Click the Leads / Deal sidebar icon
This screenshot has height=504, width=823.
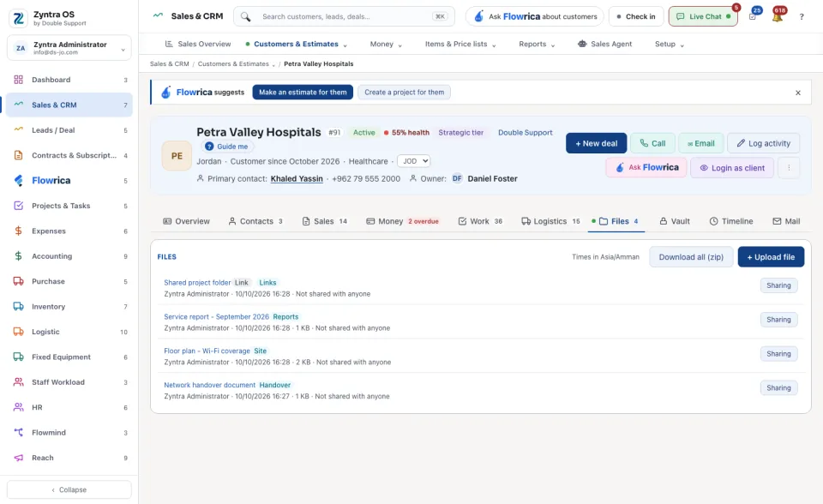click(x=18, y=130)
